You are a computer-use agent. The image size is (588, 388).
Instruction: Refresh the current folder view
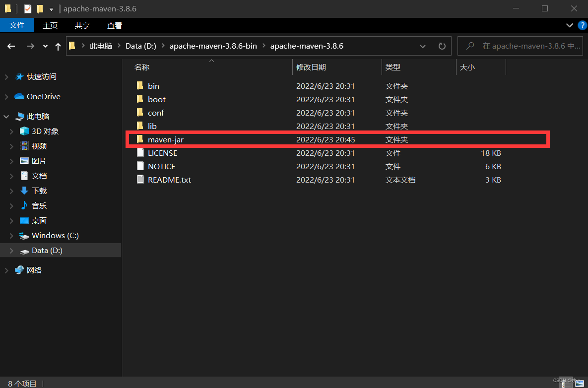pyautogui.click(x=442, y=46)
